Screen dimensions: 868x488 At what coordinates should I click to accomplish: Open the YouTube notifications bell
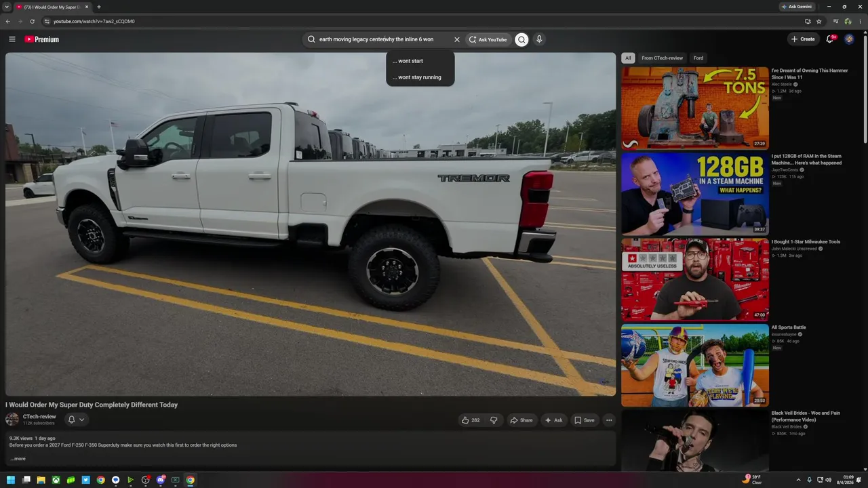click(830, 39)
